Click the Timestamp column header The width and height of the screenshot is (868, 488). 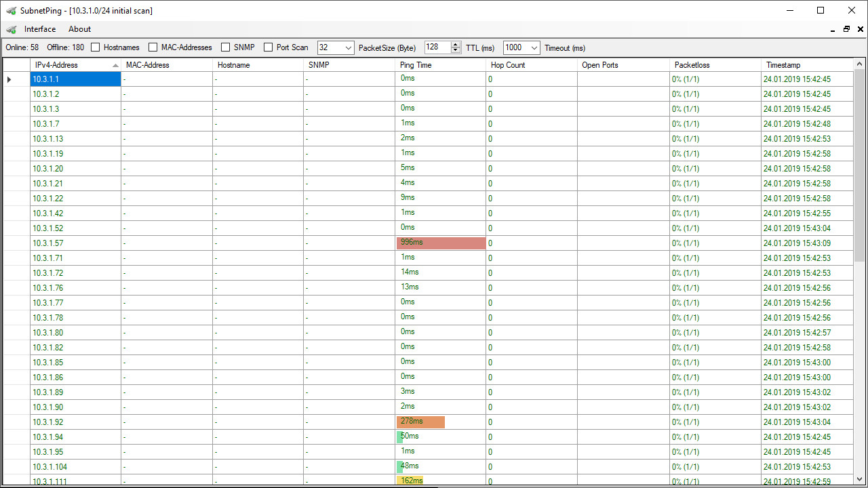point(806,65)
